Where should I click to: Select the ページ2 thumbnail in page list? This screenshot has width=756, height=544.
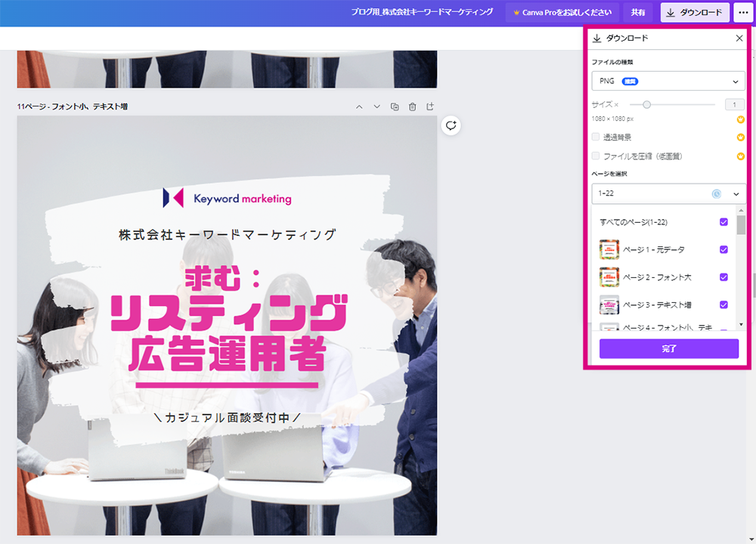point(609,277)
